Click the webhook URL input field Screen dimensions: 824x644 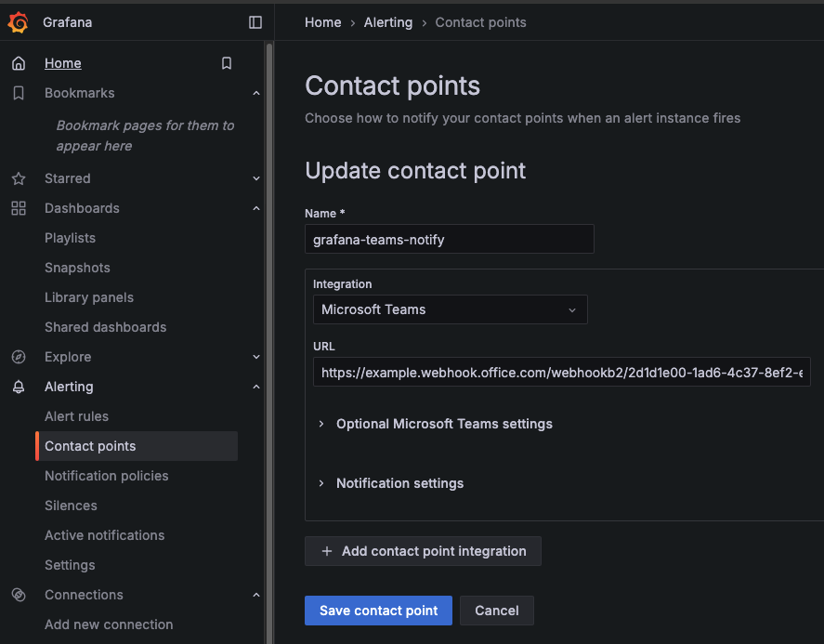(562, 373)
